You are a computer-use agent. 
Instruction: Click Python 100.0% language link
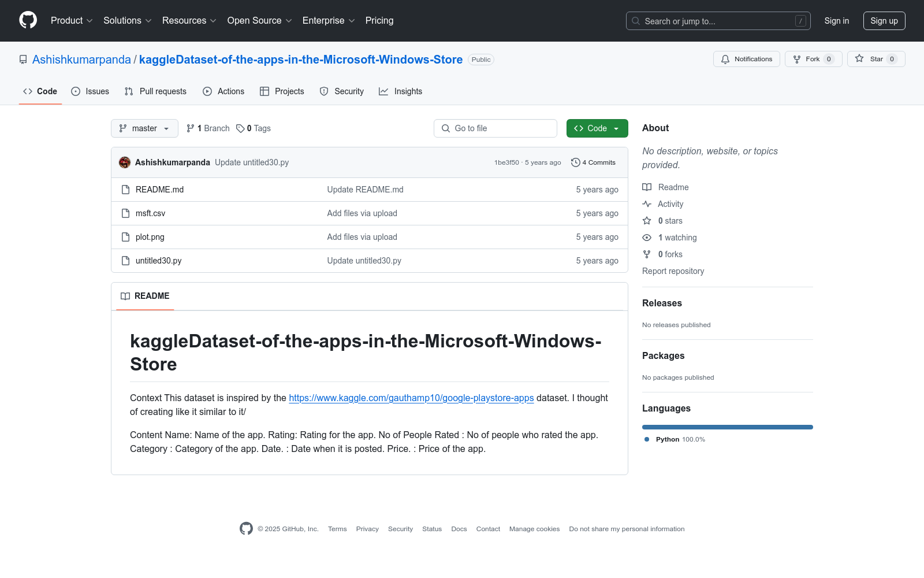tap(675, 439)
